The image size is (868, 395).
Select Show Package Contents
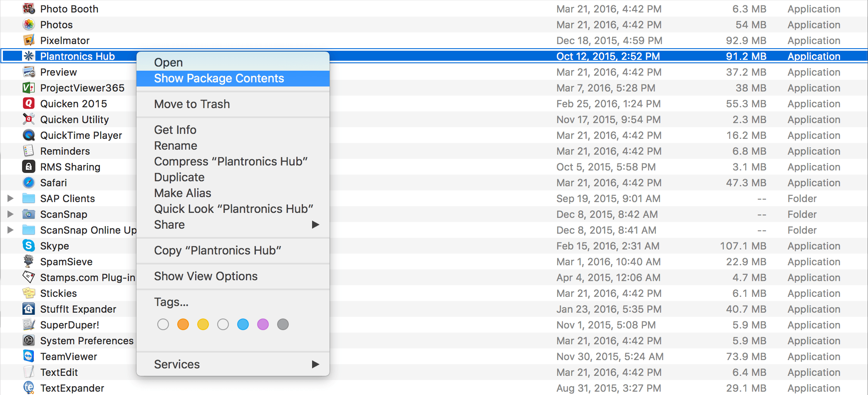(x=233, y=78)
